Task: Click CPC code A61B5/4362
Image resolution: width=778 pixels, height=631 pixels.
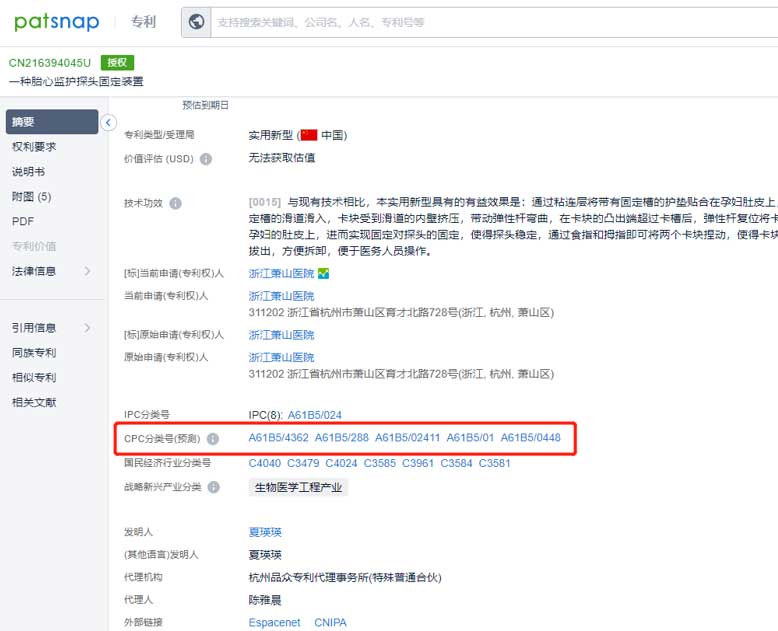Action: [278, 439]
